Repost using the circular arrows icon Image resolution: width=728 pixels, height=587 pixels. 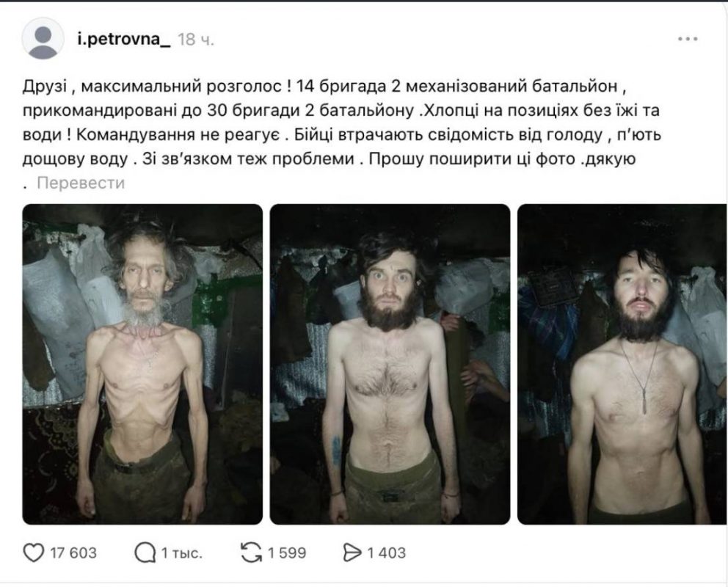click(x=252, y=553)
